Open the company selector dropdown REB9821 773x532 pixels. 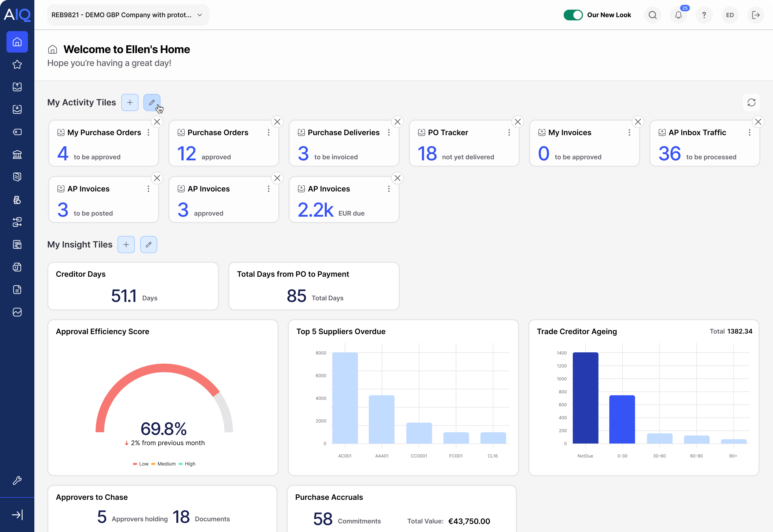(x=128, y=15)
